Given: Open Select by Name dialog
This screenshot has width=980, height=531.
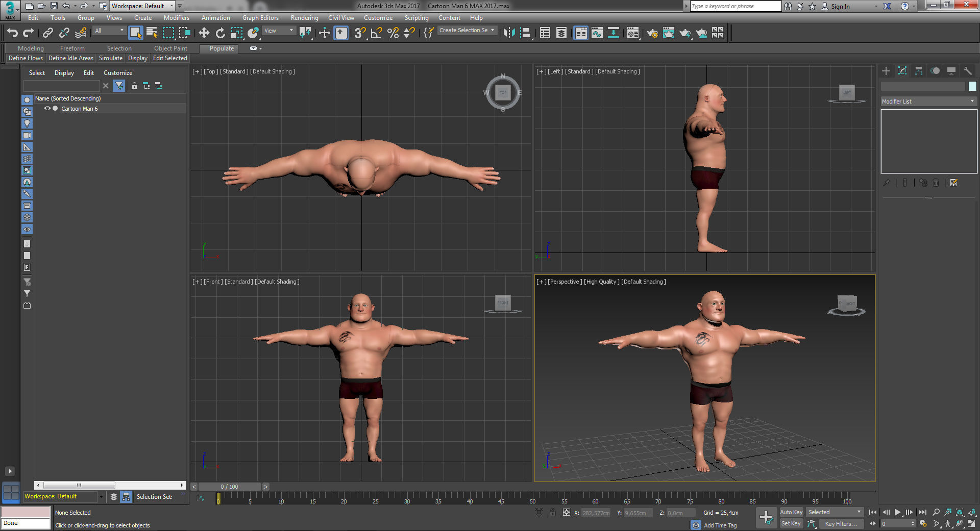Looking at the screenshot, I should click(152, 33).
